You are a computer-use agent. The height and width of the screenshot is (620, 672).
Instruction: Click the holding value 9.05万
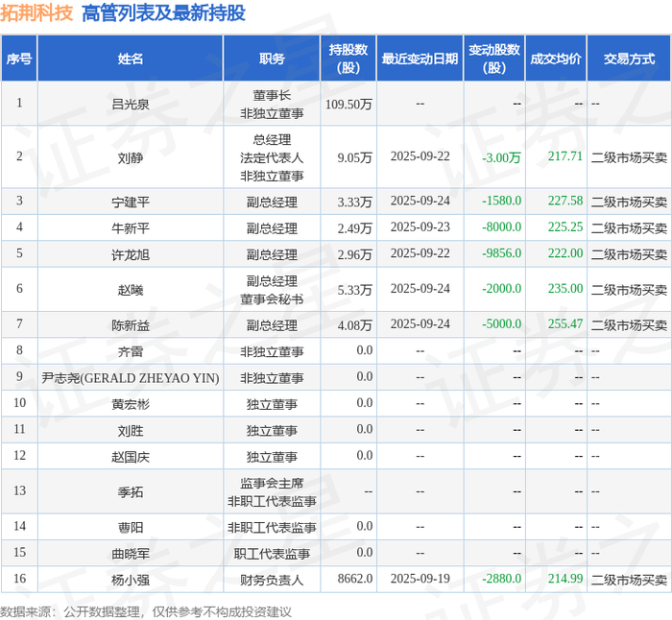(x=354, y=157)
